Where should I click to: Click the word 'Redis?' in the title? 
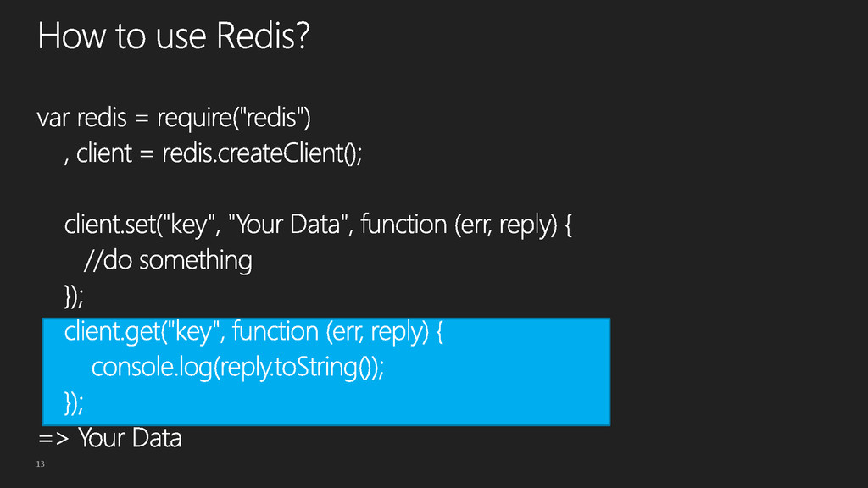pyautogui.click(x=263, y=36)
